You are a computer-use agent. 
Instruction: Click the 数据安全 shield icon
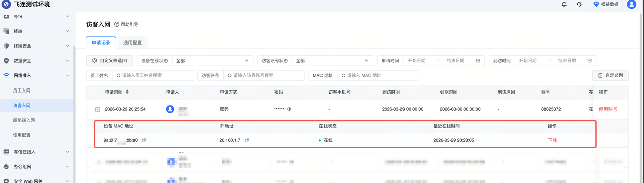6,61
